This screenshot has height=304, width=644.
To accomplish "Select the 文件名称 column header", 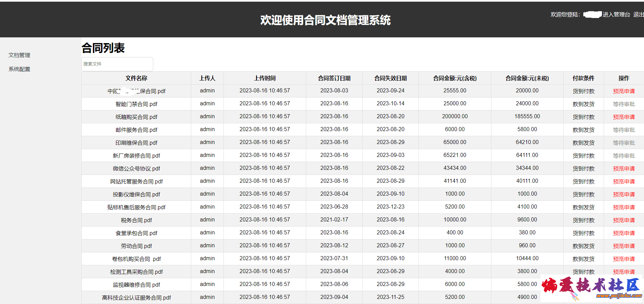I will 136,78.
